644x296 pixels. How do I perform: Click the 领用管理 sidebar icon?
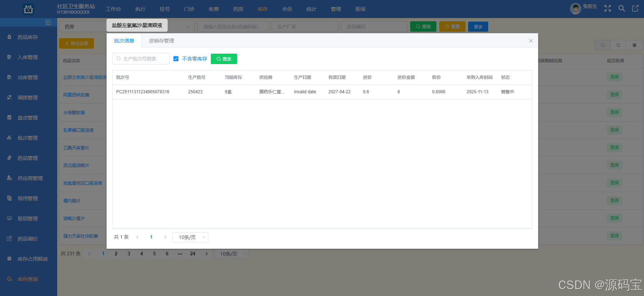pyautogui.click(x=9, y=198)
